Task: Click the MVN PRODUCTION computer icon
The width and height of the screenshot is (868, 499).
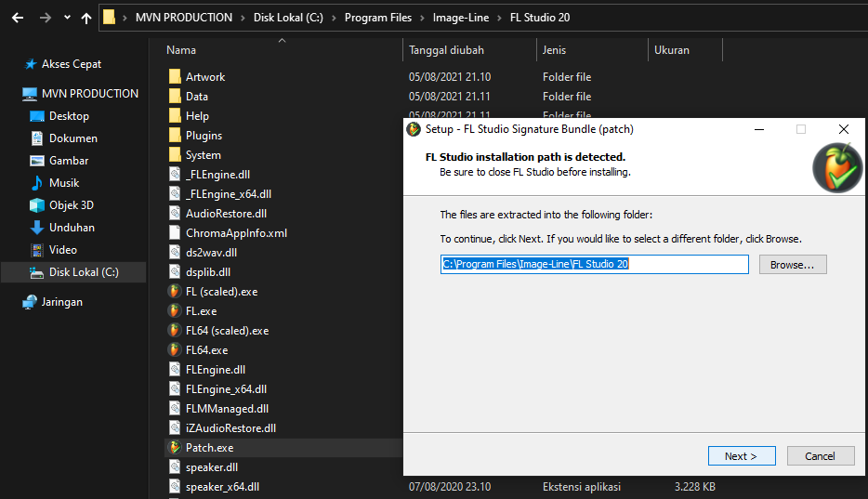Action: pos(30,94)
